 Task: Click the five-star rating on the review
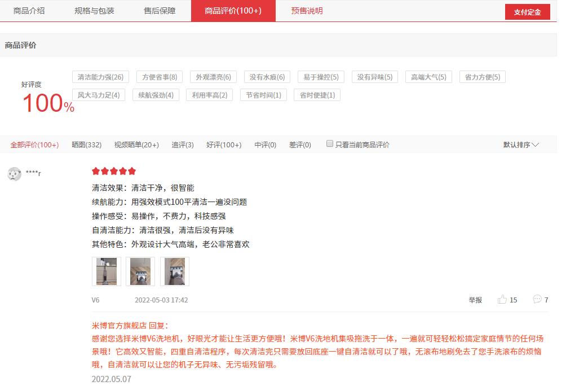(x=113, y=170)
